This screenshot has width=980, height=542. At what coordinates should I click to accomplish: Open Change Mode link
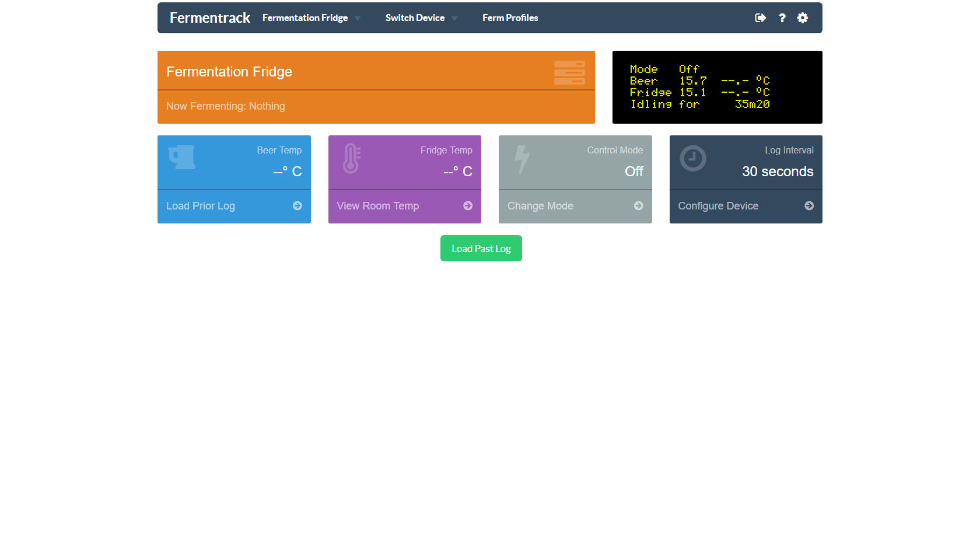tap(540, 206)
